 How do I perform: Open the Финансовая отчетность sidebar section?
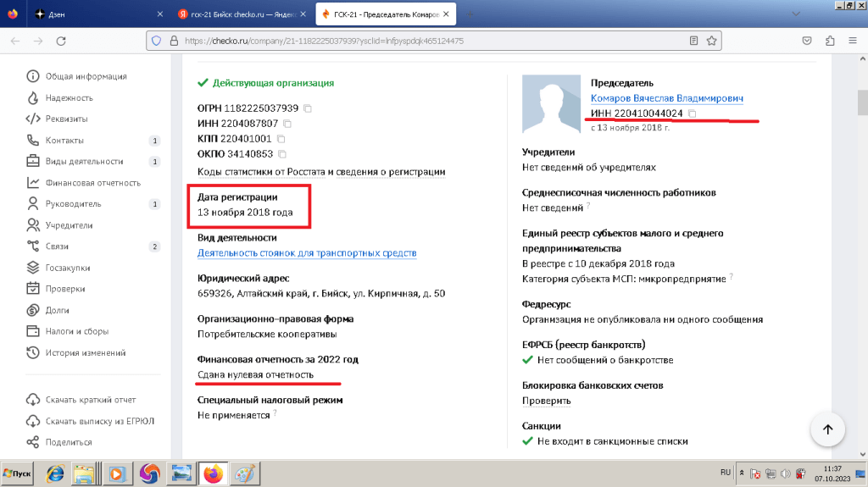pos(93,183)
